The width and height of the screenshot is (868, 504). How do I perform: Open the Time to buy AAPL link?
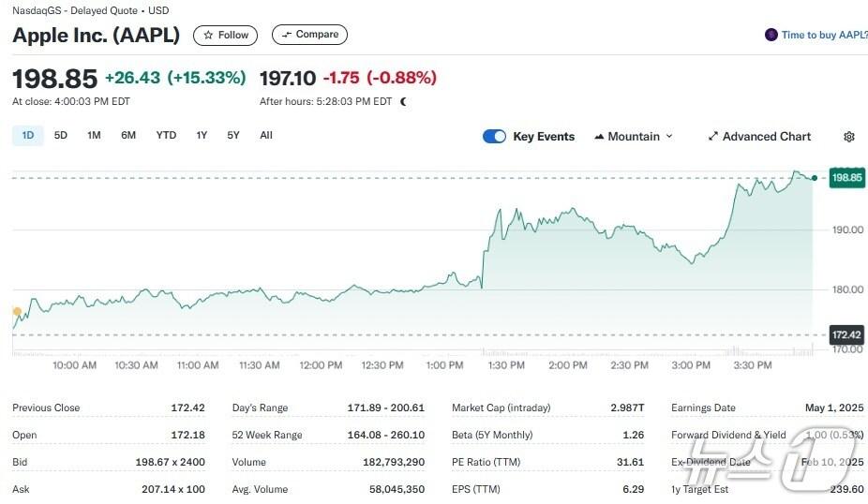tap(824, 35)
